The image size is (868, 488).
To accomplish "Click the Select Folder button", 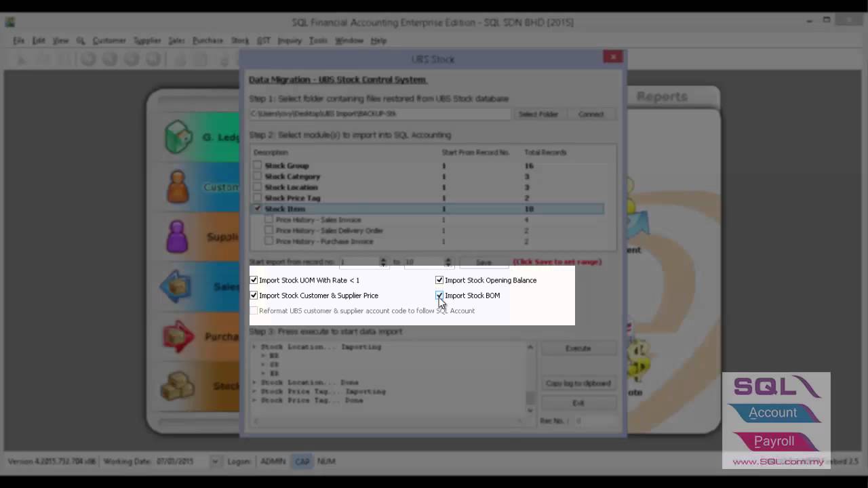I will coord(538,114).
